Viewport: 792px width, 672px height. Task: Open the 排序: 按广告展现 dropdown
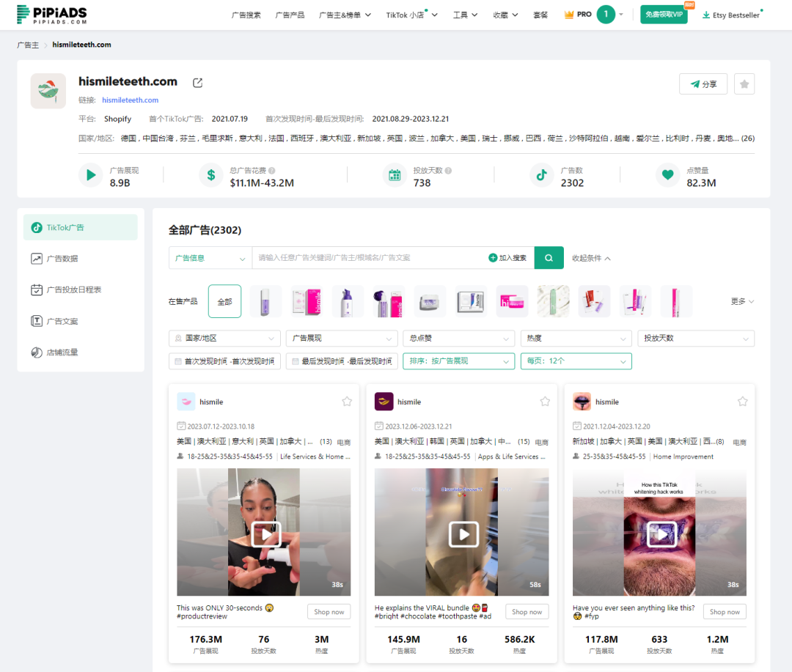(458, 361)
